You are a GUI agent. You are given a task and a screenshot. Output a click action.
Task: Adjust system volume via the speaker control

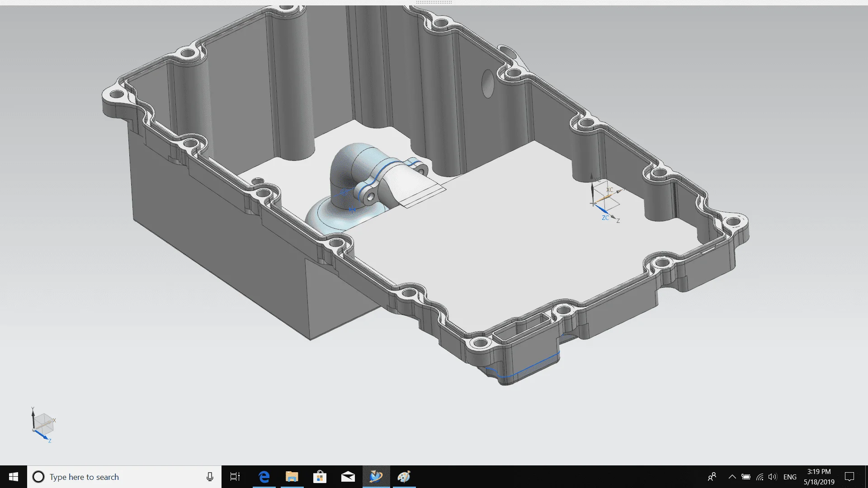(x=772, y=477)
